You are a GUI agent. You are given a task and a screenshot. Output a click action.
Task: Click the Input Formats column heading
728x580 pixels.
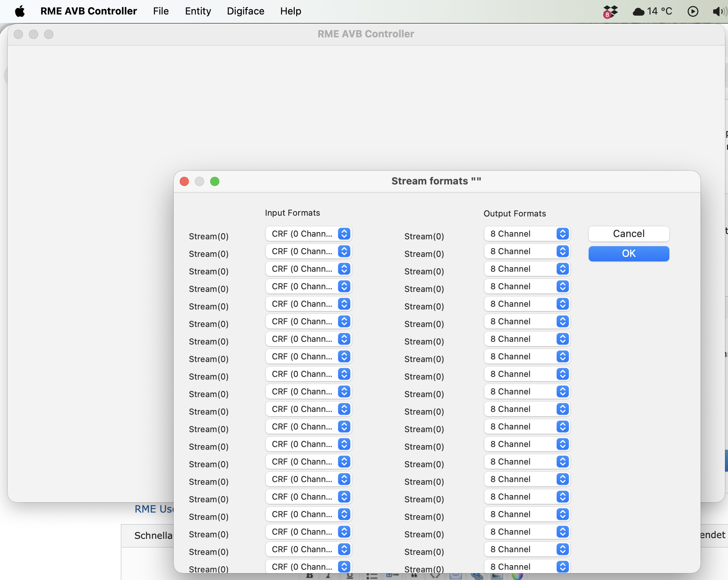coord(292,213)
